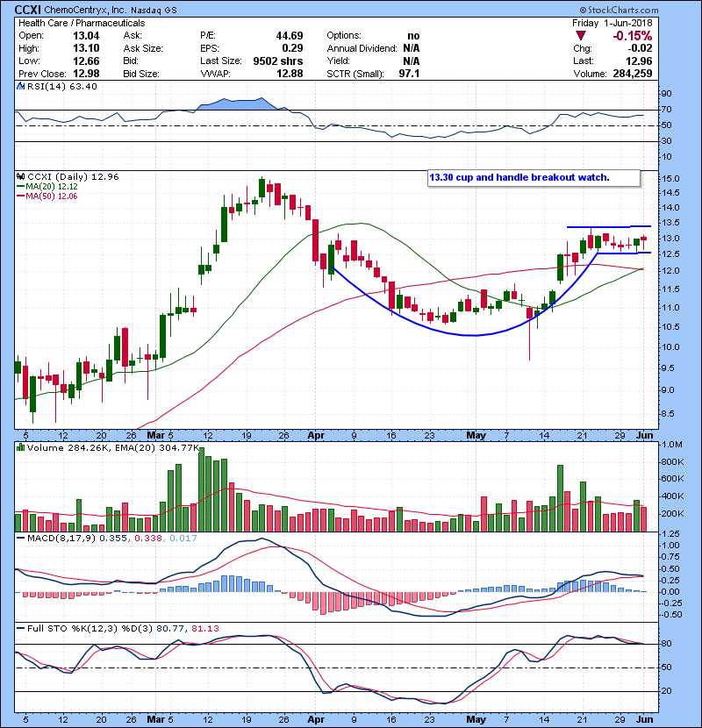This screenshot has width=702, height=728.
Task: Click the Health Care / Pharmaceuticals sector label
Action: click(x=82, y=23)
